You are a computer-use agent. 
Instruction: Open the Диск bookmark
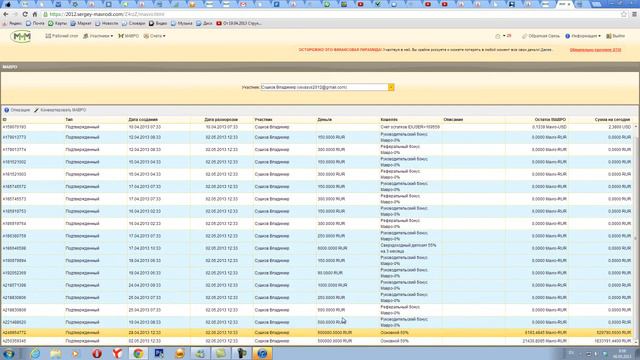click(x=204, y=24)
